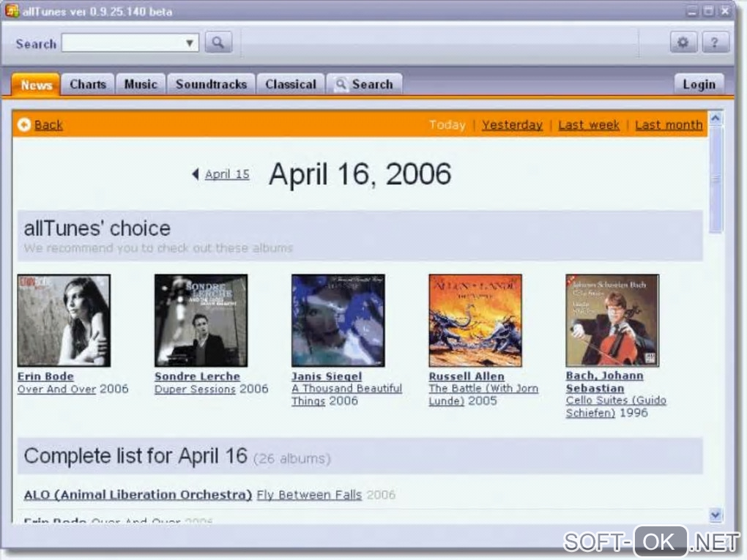Open the Allen-Lande album cover

tap(475, 321)
